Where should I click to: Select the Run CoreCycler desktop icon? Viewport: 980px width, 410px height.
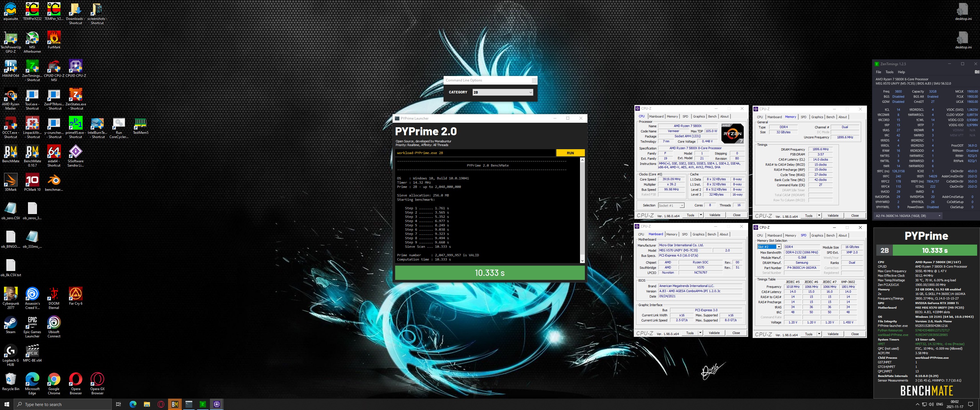pos(119,128)
